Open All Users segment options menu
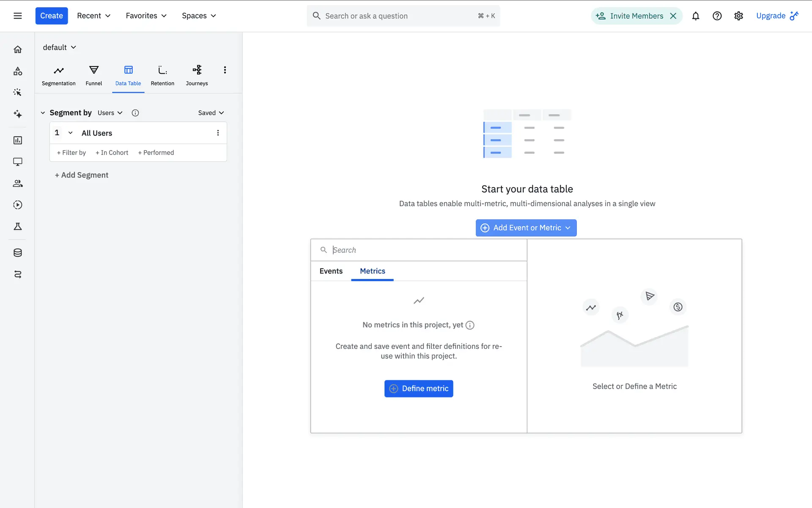 218,133
